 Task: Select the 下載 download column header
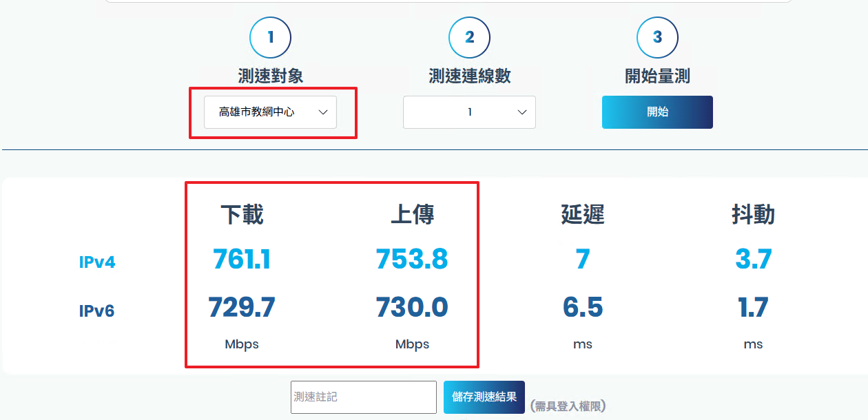(x=241, y=214)
